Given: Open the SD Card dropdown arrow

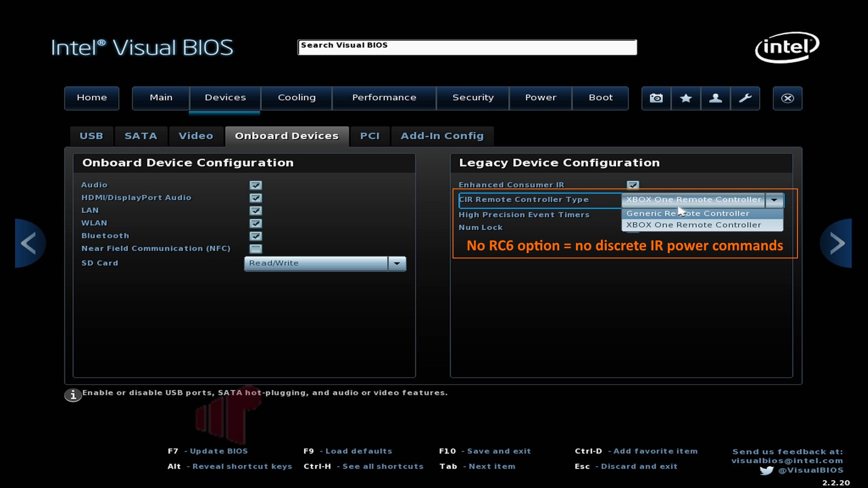Looking at the screenshot, I should 397,263.
